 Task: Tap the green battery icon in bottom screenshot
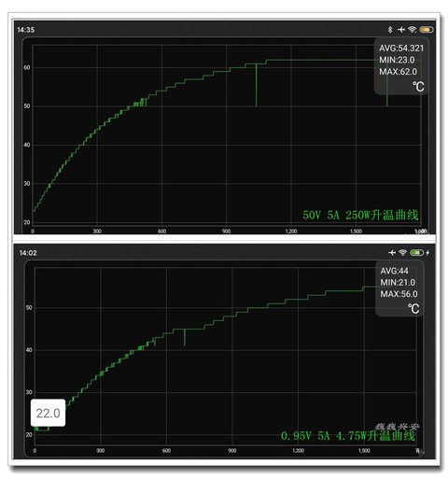coord(416,252)
